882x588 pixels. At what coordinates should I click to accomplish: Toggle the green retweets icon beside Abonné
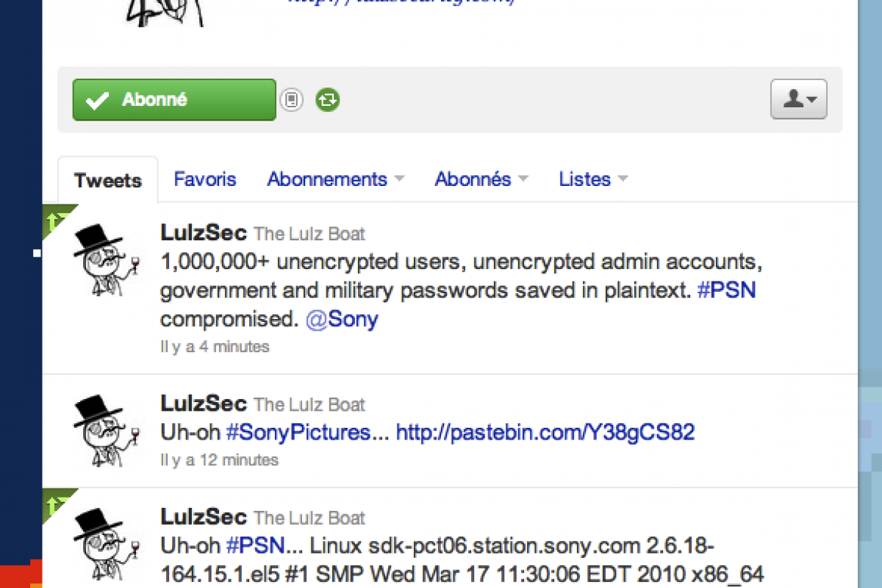tap(328, 99)
